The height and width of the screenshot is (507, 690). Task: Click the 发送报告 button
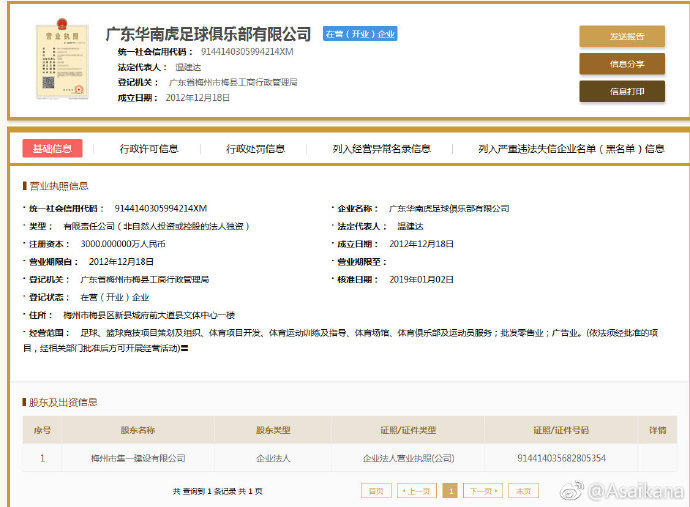622,36
